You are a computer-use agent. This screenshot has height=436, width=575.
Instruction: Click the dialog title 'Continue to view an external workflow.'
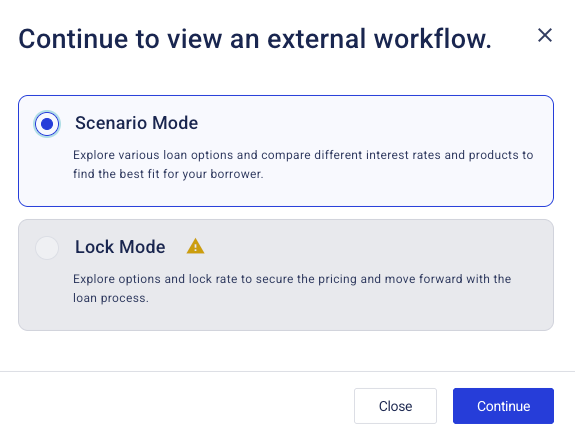tap(255, 39)
